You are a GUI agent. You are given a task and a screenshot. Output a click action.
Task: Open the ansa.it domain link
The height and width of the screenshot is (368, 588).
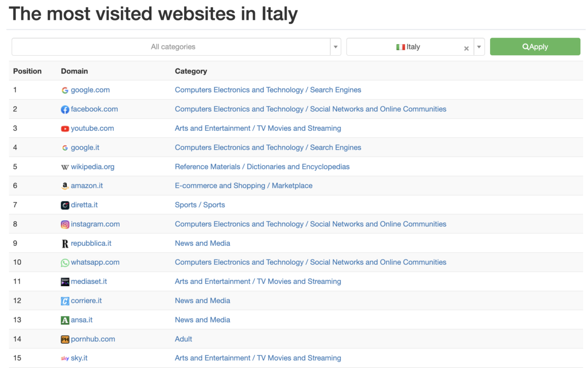point(82,320)
